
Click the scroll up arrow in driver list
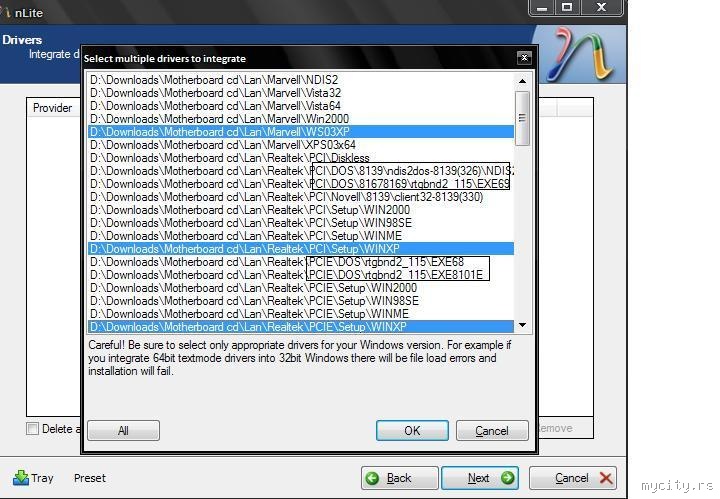click(522, 81)
